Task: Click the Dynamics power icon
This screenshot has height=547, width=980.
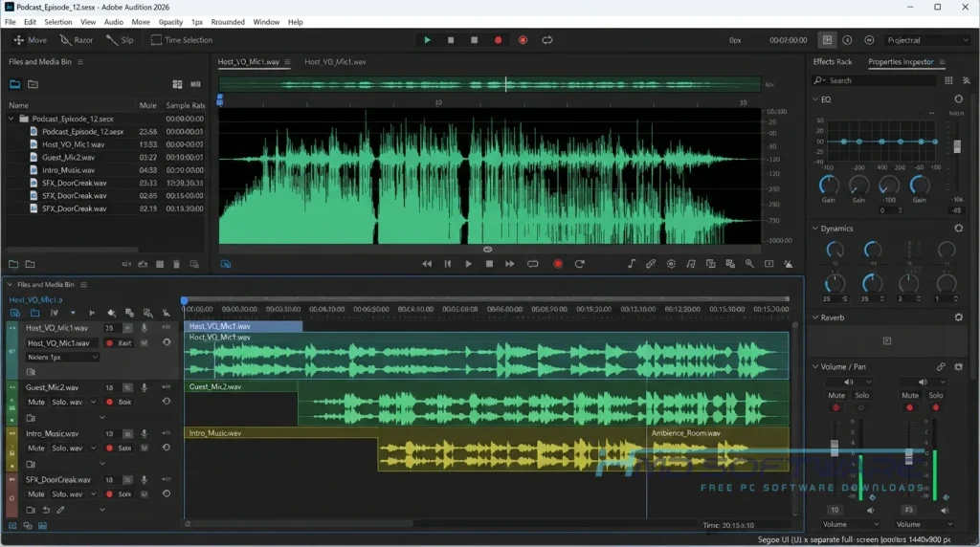Action: pyautogui.click(x=959, y=229)
